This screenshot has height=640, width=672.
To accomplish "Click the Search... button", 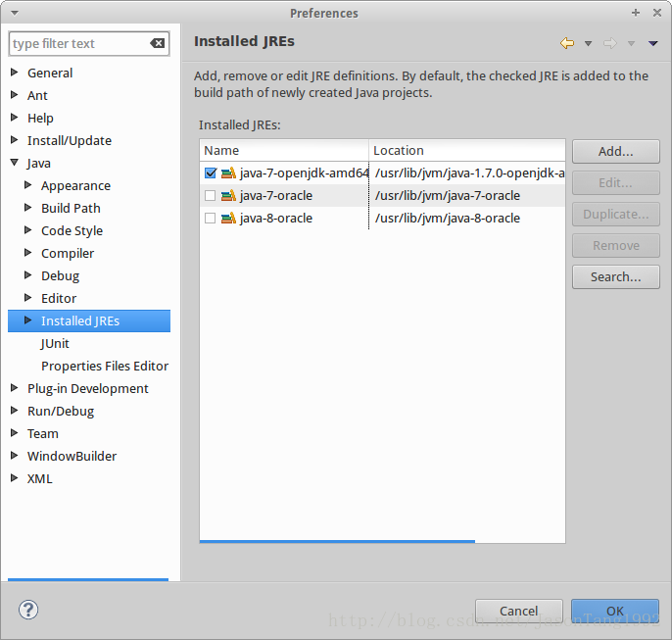I will [616, 277].
